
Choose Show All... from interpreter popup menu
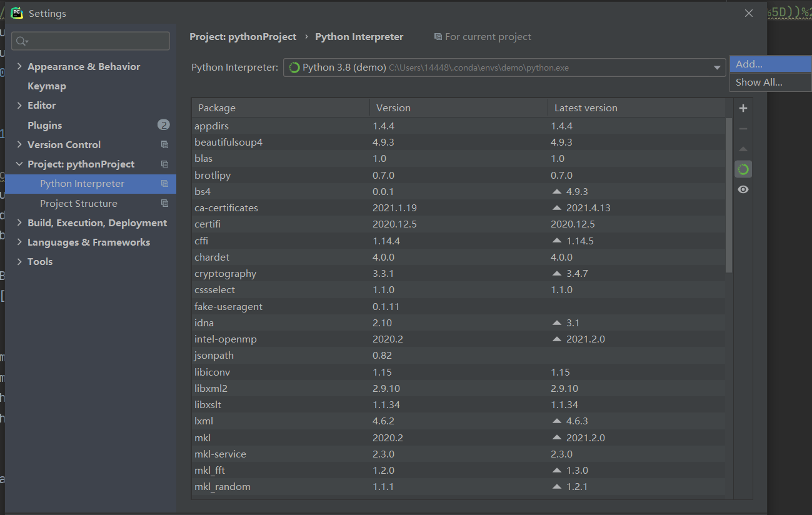point(771,82)
